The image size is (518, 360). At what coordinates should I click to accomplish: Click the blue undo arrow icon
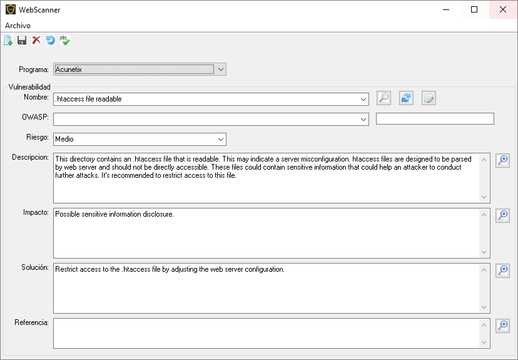coord(50,40)
